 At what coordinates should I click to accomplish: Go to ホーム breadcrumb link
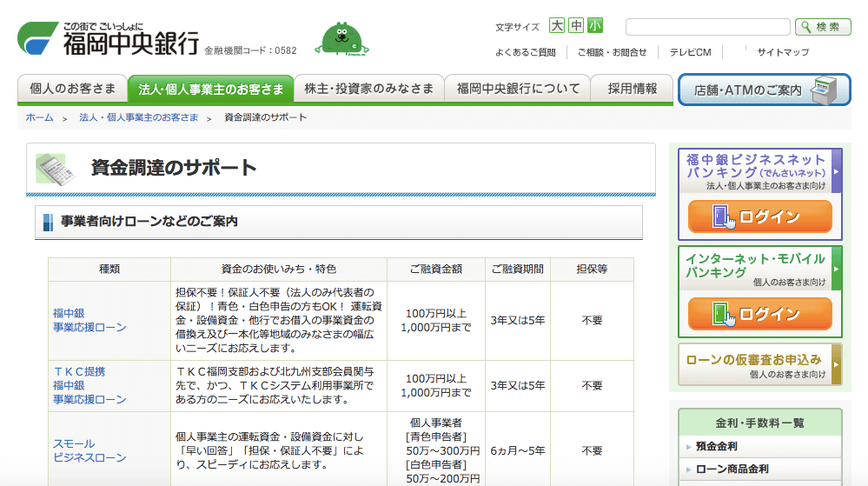pos(39,117)
